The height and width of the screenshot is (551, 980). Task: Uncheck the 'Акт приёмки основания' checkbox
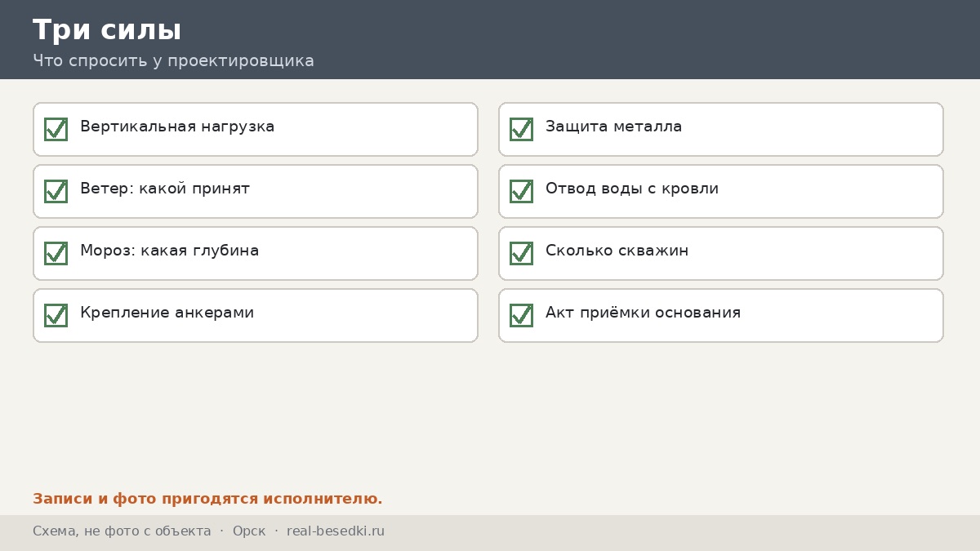tap(521, 315)
